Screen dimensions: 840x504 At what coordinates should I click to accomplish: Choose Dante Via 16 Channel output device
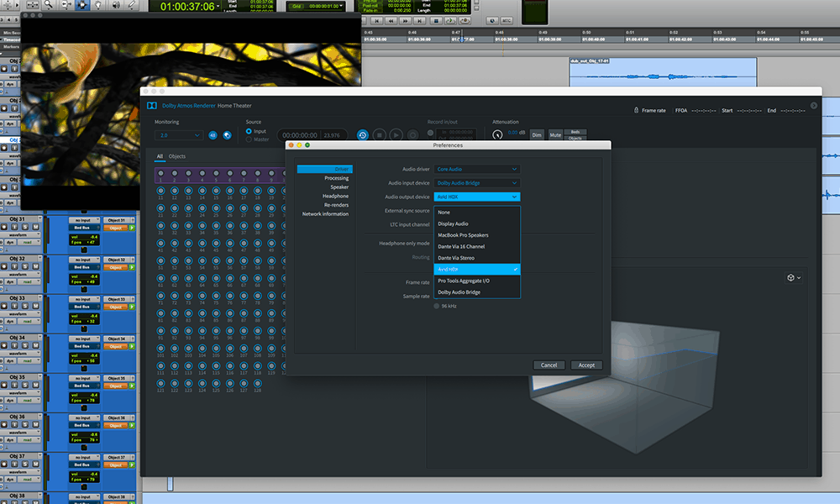477,246
